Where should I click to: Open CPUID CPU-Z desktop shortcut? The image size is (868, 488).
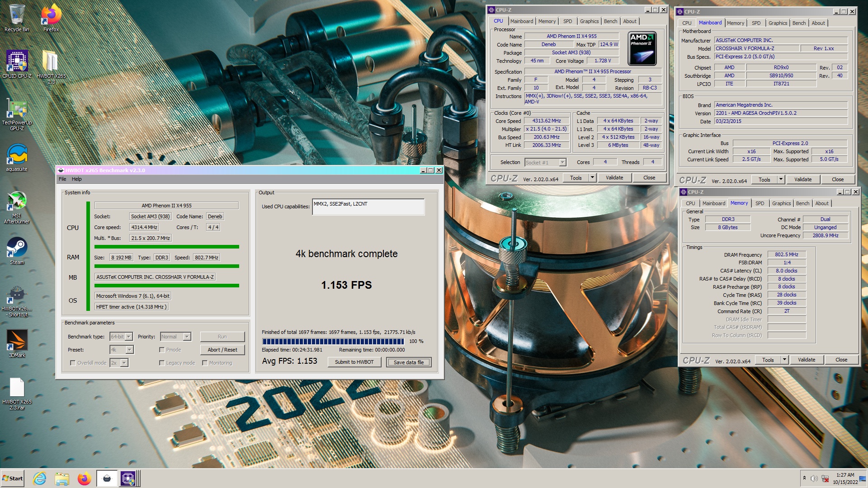pyautogui.click(x=17, y=64)
